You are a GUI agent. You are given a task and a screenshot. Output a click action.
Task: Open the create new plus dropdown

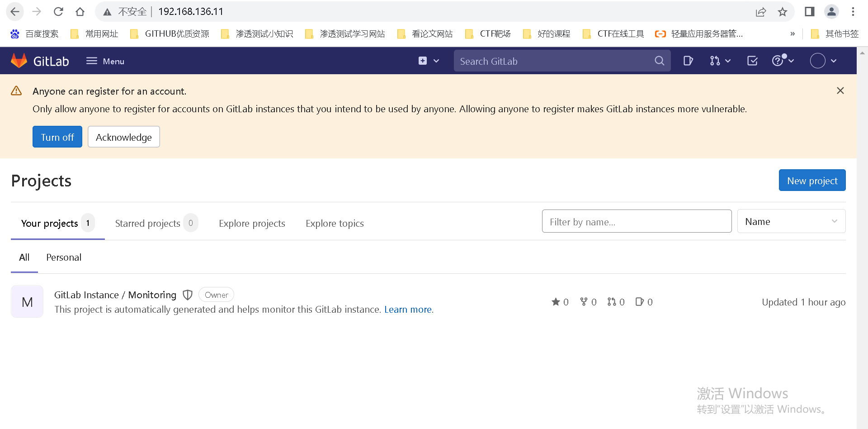pyautogui.click(x=429, y=61)
